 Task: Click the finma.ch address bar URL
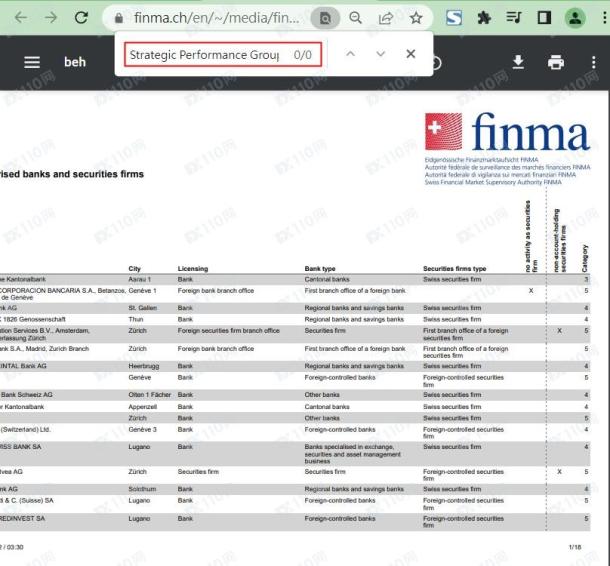pos(216,18)
